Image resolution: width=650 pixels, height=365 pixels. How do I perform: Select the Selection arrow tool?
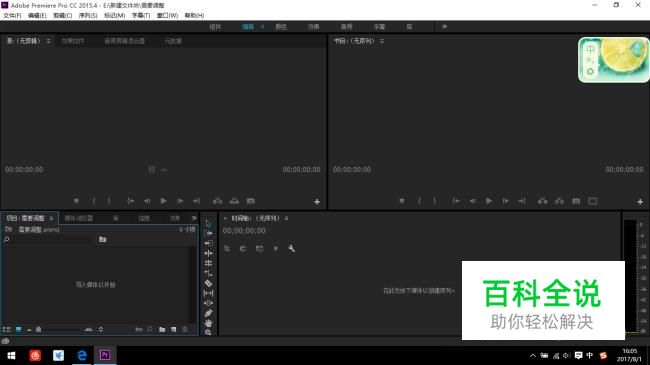[x=208, y=223]
